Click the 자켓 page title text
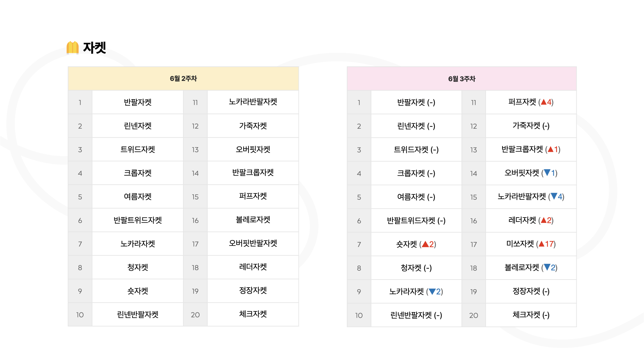Image resolution: width=644 pixels, height=362 pixels. (95, 48)
